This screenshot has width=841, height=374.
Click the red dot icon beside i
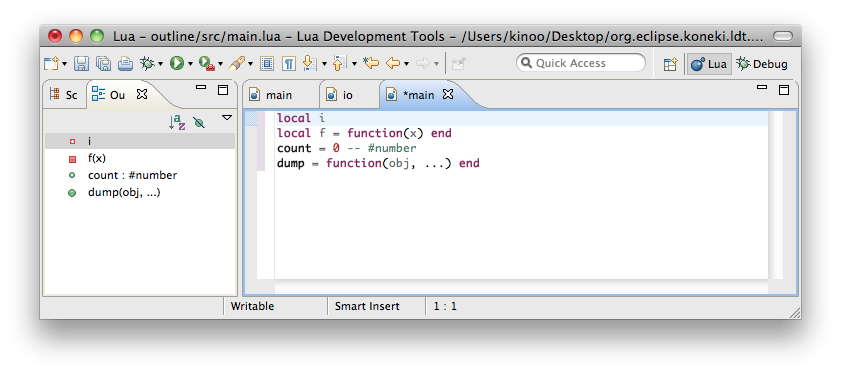tap(72, 142)
